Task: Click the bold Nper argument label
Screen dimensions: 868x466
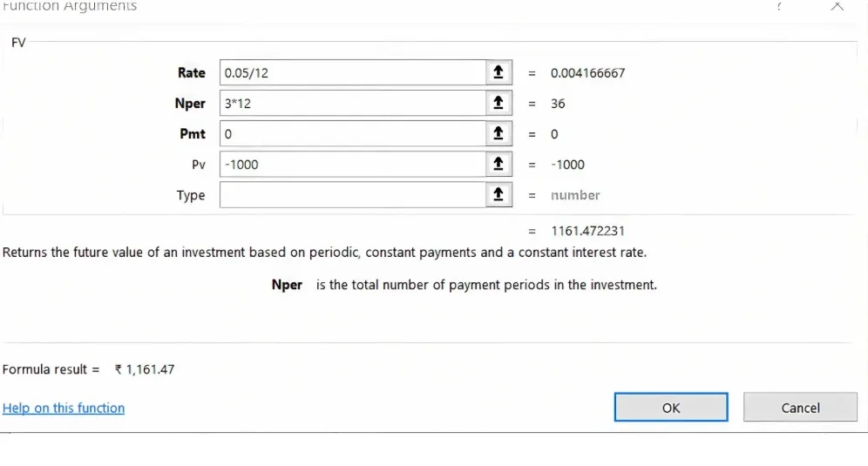Action: tap(190, 104)
